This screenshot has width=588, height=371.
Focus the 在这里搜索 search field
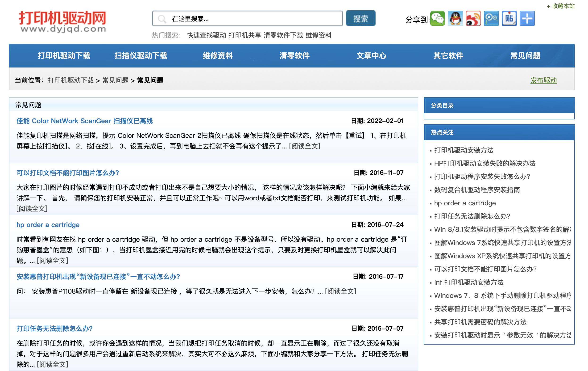coord(247,19)
